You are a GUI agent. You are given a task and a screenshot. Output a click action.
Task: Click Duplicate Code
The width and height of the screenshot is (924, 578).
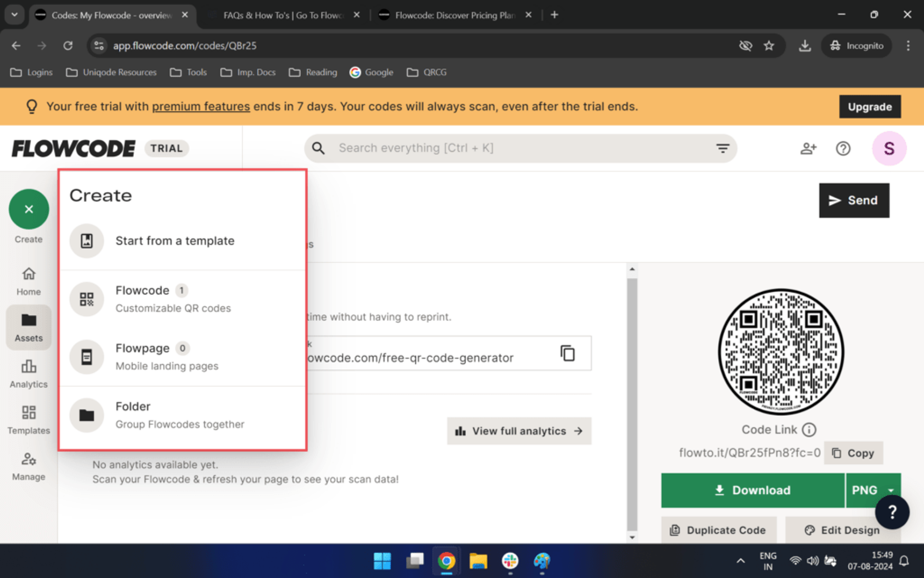(x=719, y=530)
